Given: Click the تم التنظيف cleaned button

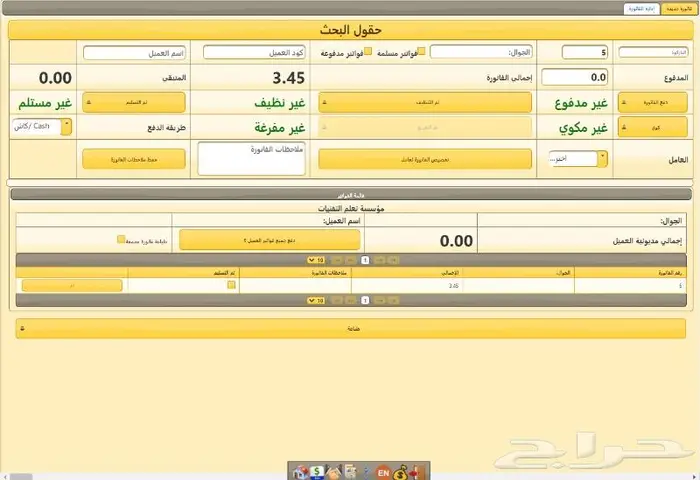Looking at the screenshot, I should (x=425, y=103).
